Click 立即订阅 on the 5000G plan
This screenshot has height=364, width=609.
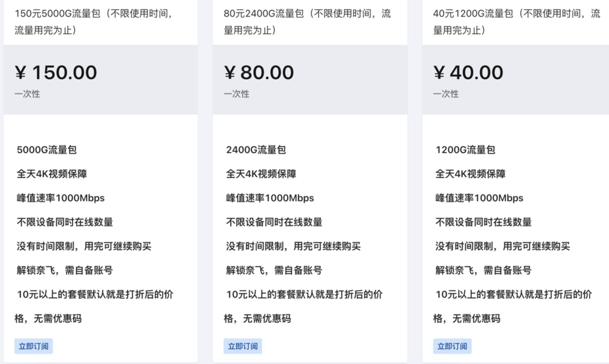(x=34, y=346)
